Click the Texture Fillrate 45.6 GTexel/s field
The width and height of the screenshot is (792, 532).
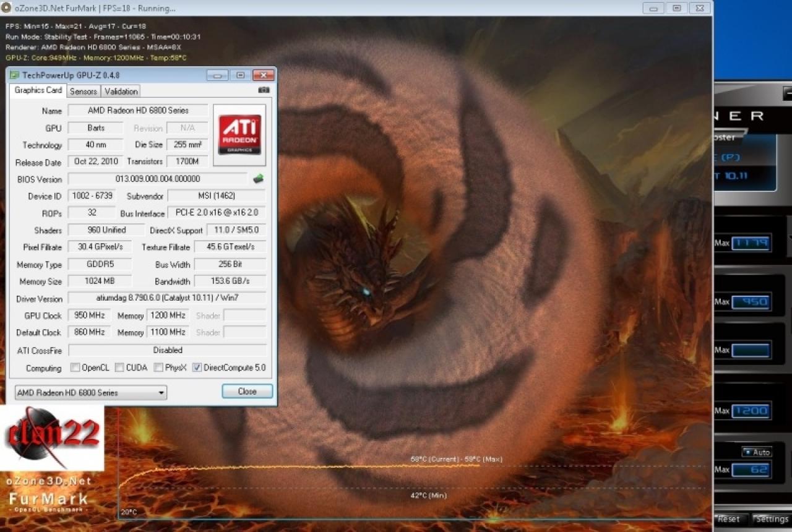pyautogui.click(x=230, y=247)
